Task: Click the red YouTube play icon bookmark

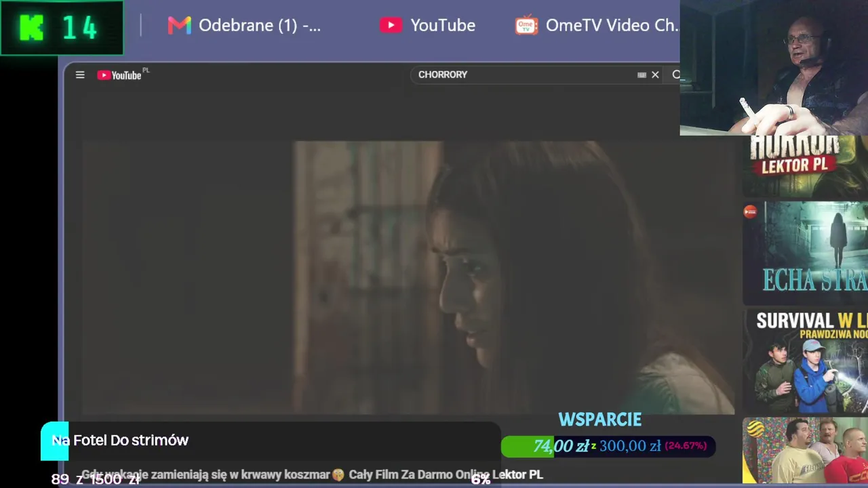Action: 391,26
